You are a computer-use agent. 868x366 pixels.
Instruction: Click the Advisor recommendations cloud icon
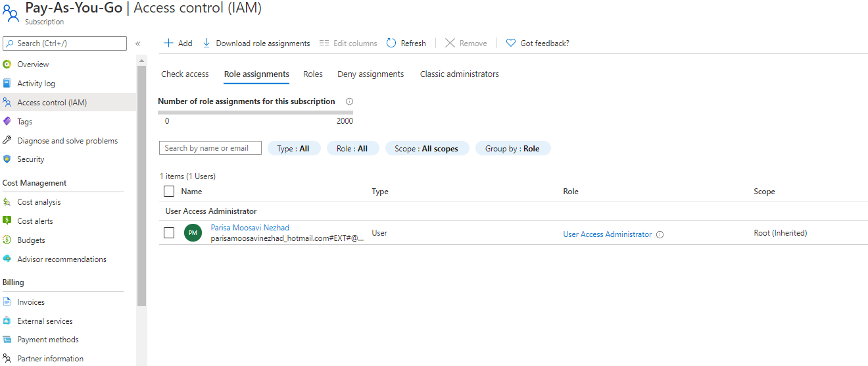pos(7,259)
